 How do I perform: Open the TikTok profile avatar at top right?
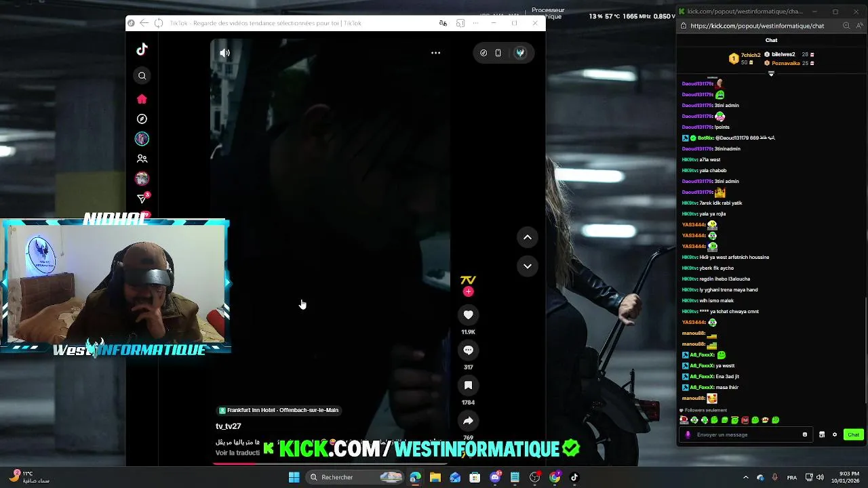pos(520,53)
